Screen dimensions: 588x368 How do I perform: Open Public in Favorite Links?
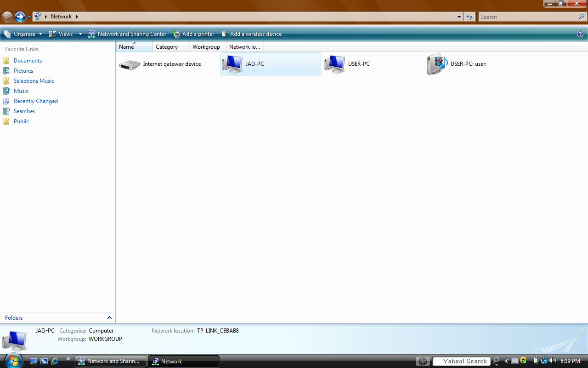(21, 121)
